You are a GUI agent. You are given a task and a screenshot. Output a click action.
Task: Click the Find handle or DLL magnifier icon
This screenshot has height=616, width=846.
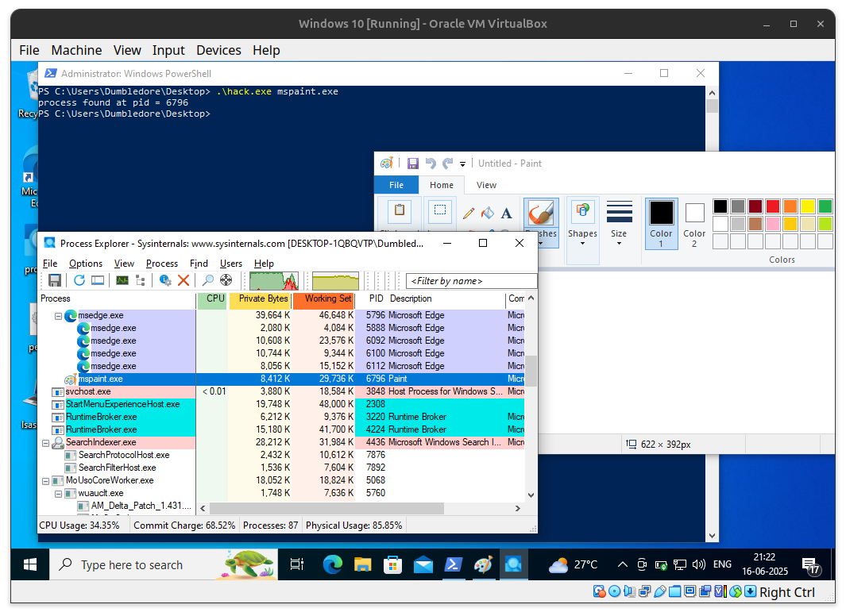click(207, 280)
